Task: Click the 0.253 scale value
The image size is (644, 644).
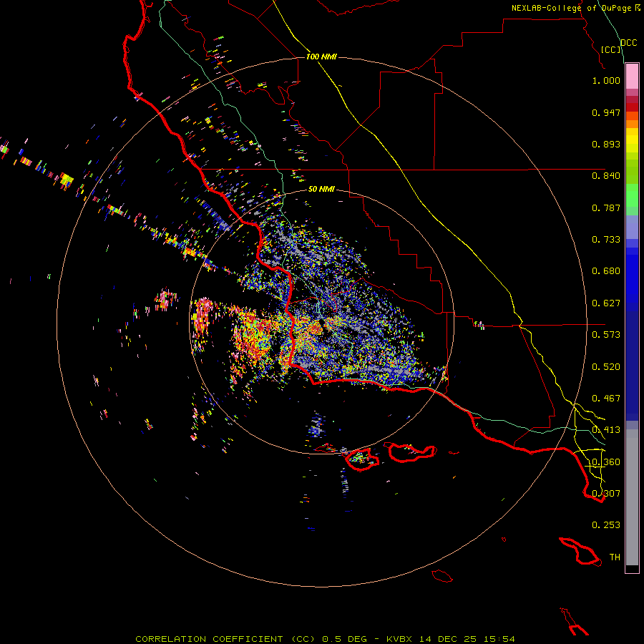Action: (x=606, y=525)
